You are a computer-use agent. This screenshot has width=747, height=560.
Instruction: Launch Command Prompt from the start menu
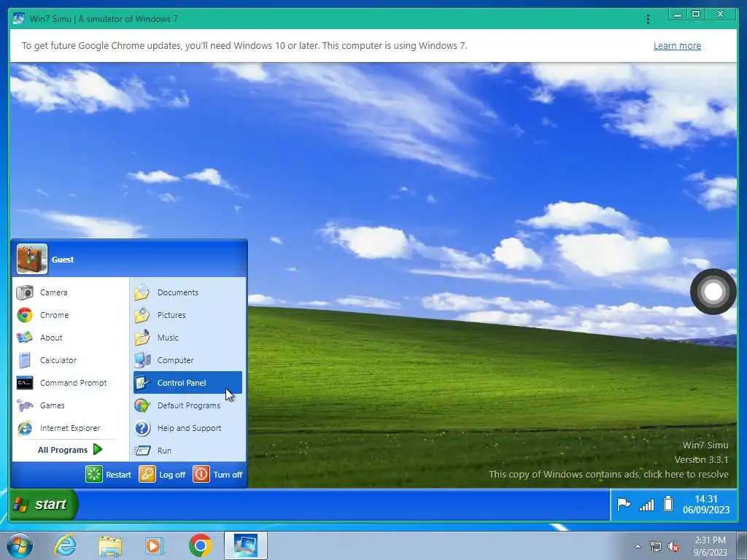[69, 383]
